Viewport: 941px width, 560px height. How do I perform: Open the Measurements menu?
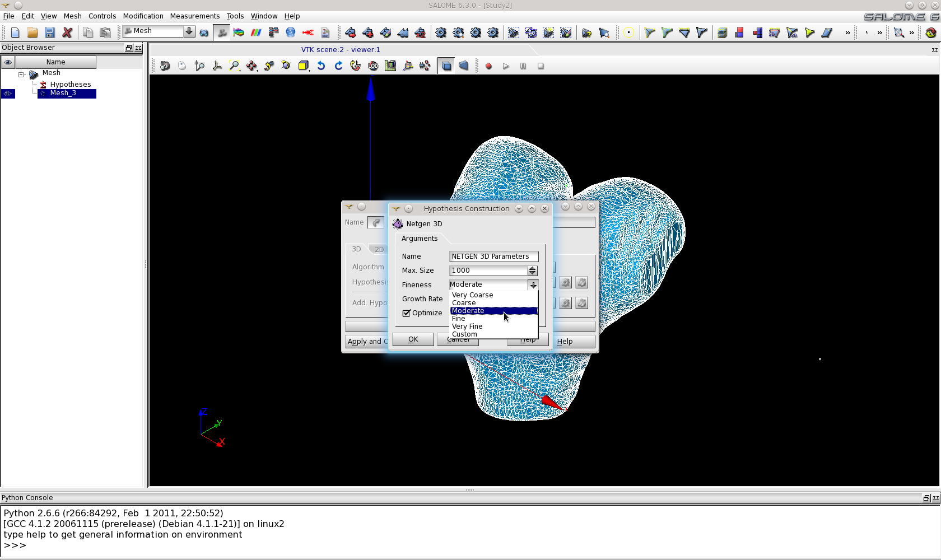point(195,16)
